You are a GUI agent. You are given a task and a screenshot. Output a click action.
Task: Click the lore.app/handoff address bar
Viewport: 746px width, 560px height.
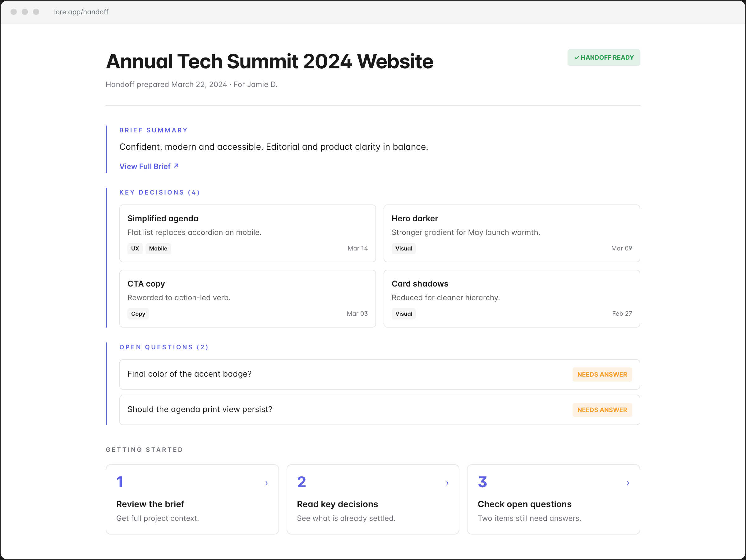click(81, 12)
